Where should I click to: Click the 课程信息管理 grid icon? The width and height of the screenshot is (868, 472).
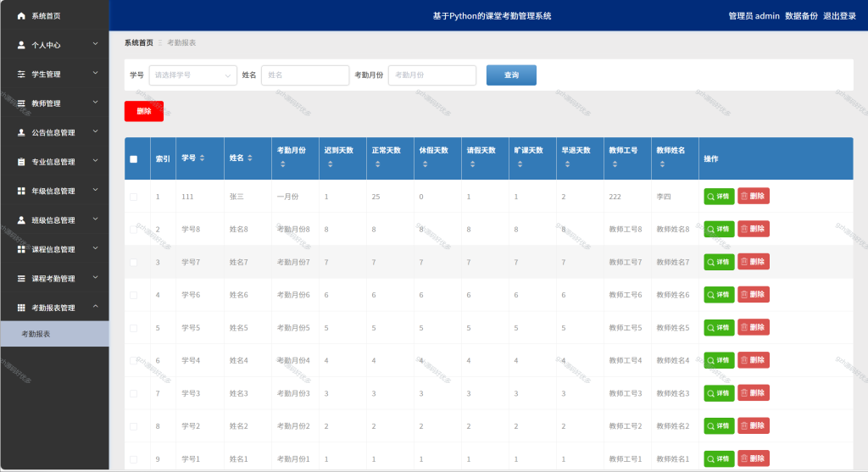pyautogui.click(x=21, y=249)
